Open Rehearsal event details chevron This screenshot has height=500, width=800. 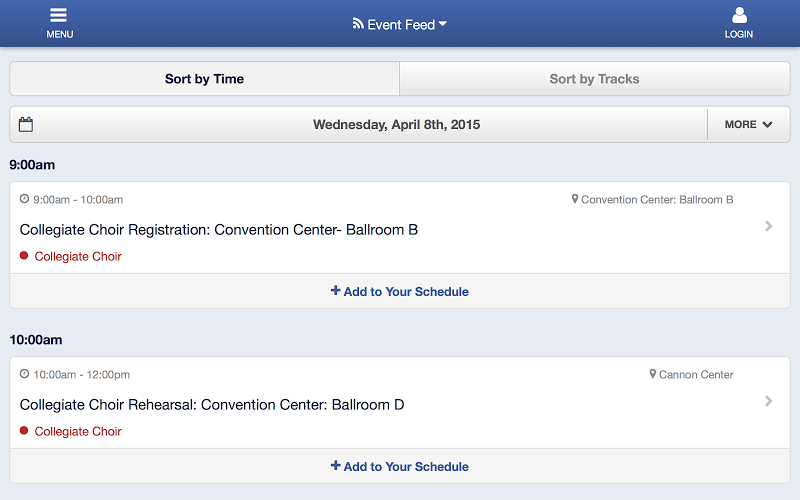click(x=768, y=401)
